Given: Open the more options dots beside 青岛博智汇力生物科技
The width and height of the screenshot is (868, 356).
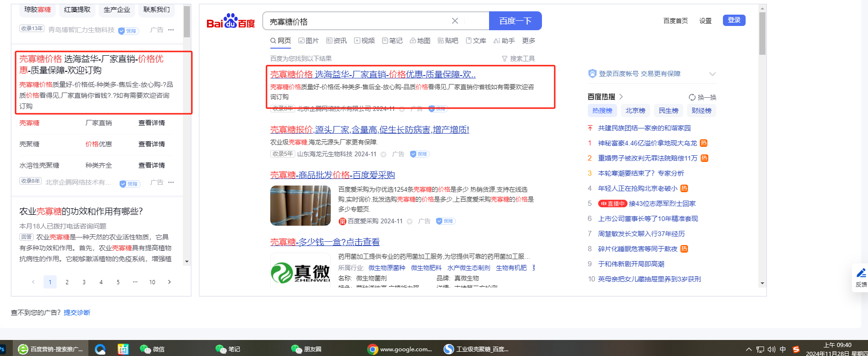Looking at the screenshot, I should click(171, 30).
